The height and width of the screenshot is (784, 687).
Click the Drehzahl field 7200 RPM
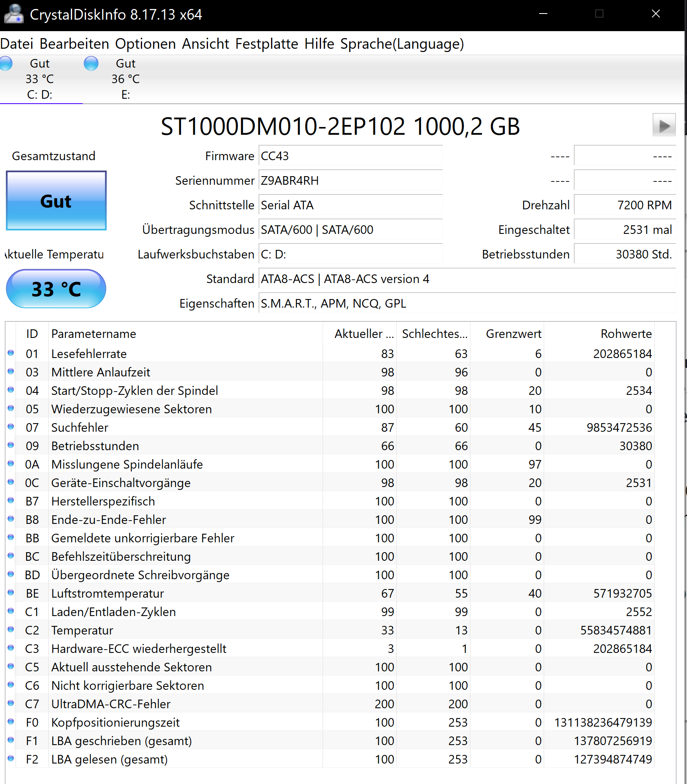pos(625,205)
